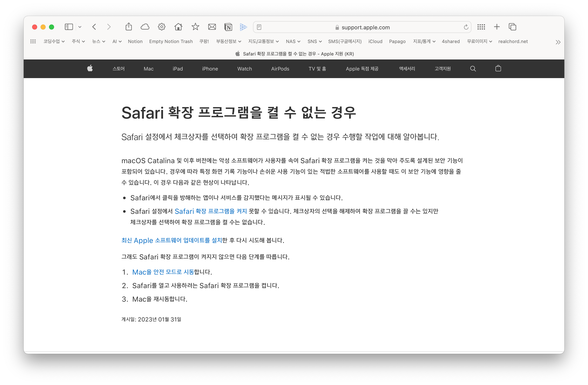This screenshot has width=588, height=385.
Task: Click the Share toolbar icon
Action: point(129,27)
